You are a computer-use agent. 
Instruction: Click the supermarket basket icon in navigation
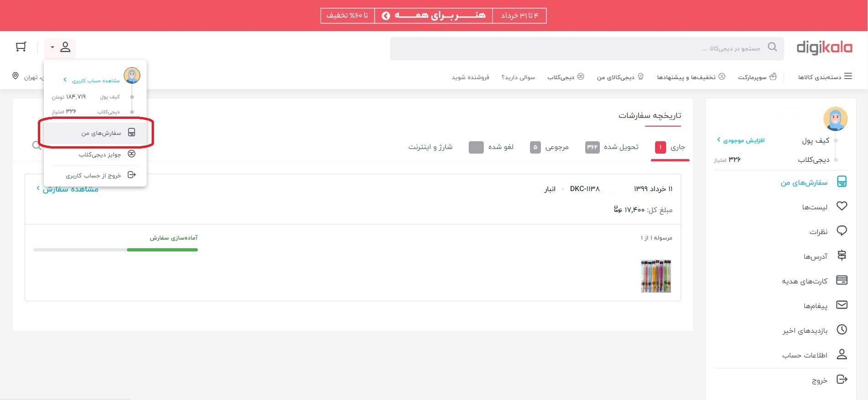773,76
